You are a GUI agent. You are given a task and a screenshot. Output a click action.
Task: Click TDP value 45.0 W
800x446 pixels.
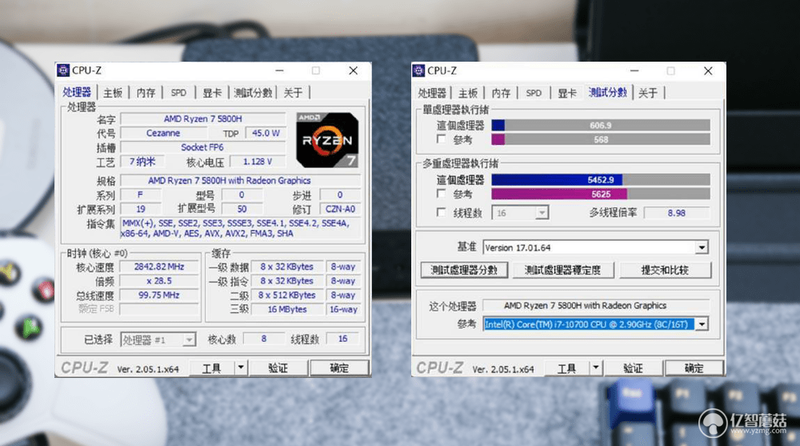265,133
